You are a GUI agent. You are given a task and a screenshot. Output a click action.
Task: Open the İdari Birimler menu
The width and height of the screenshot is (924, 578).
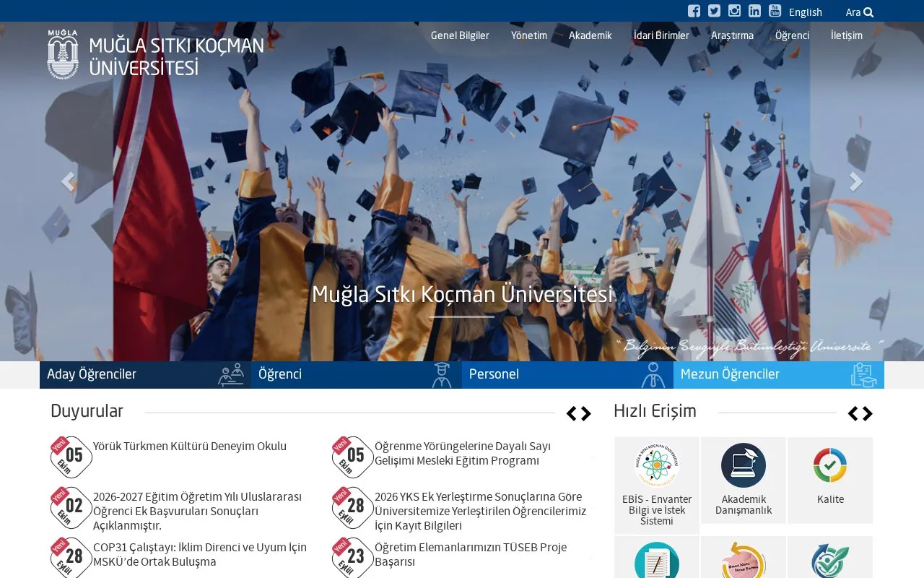point(661,35)
